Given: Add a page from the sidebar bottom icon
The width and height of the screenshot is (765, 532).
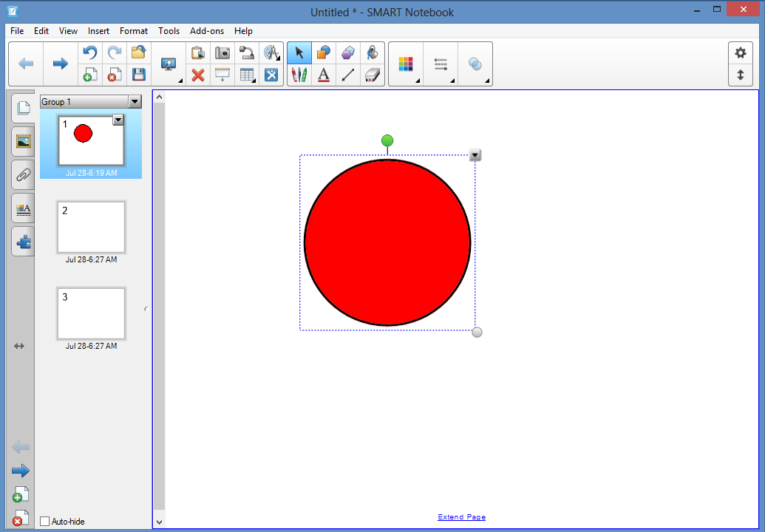Looking at the screenshot, I should tap(21, 494).
